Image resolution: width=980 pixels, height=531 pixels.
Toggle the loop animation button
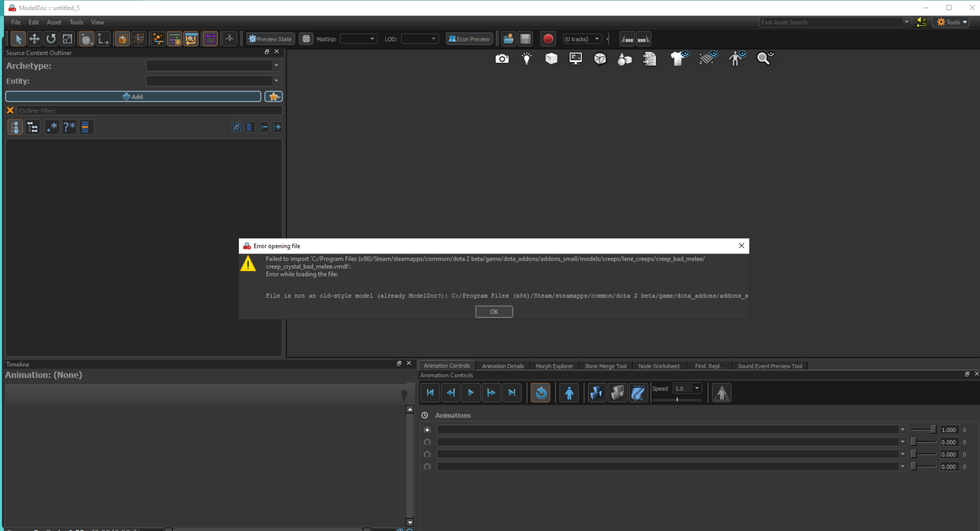tap(541, 393)
